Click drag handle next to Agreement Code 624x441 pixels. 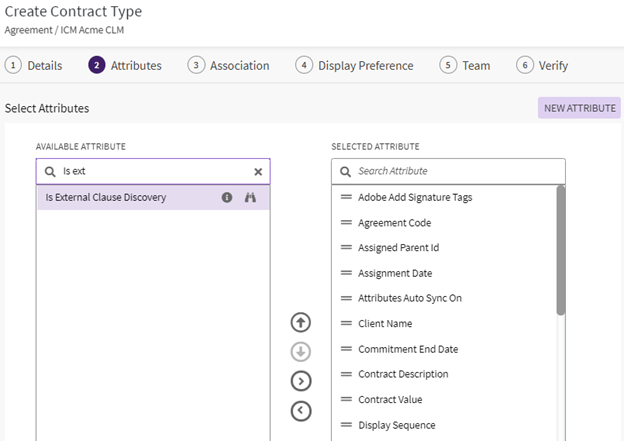point(346,223)
